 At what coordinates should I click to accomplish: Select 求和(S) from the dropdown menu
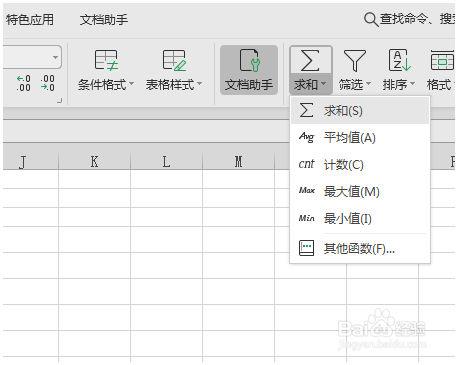point(360,111)
